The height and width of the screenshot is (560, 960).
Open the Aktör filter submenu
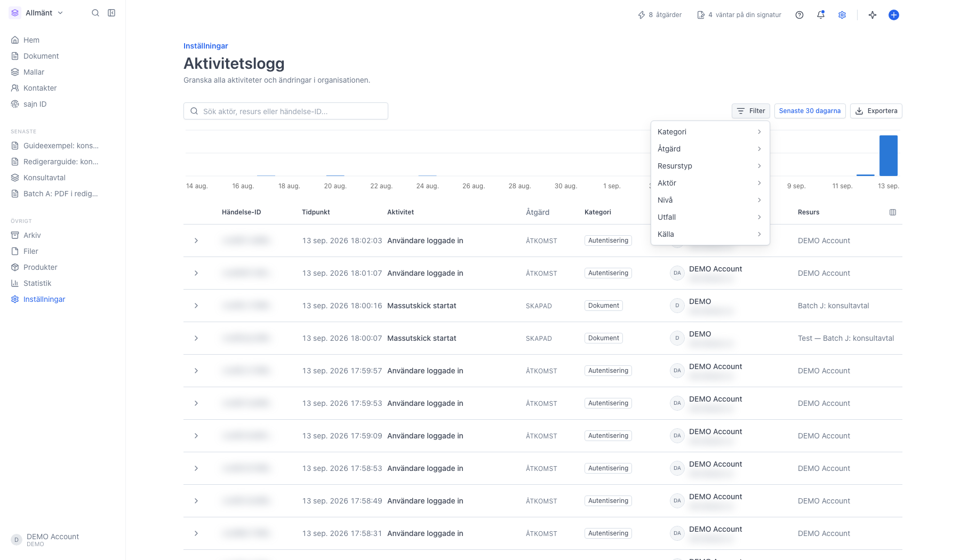tap(710, 183)
